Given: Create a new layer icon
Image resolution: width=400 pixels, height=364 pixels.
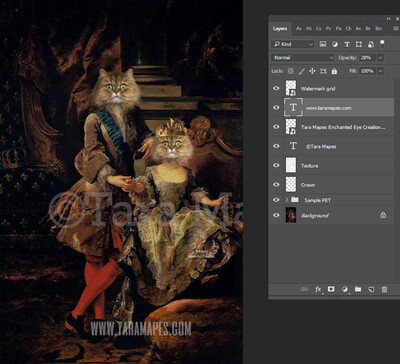Looking at the screenshot, I should coord(371,289).
